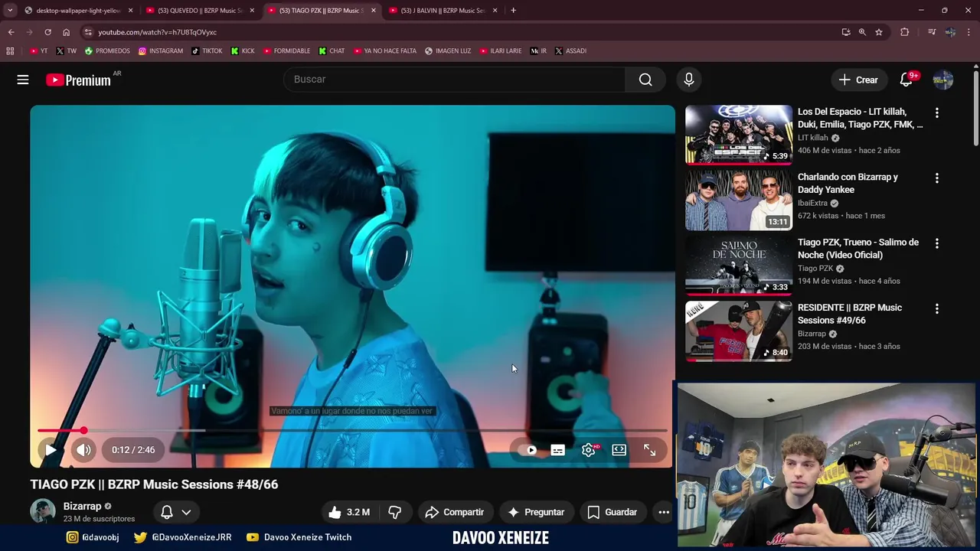980x551 pixels.
Task: Open options menu for Los Del Espacio video
Action: [936, 112]
